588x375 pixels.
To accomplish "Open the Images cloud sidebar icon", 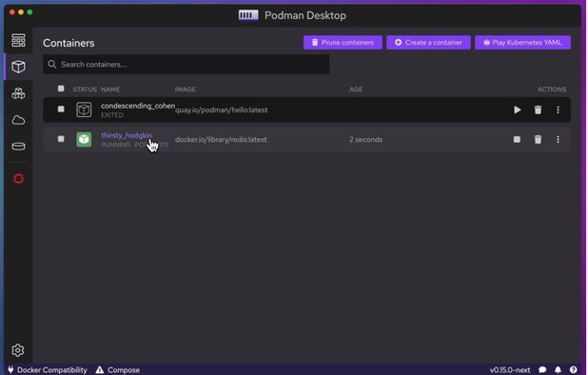I will click(x=18, y=120).
